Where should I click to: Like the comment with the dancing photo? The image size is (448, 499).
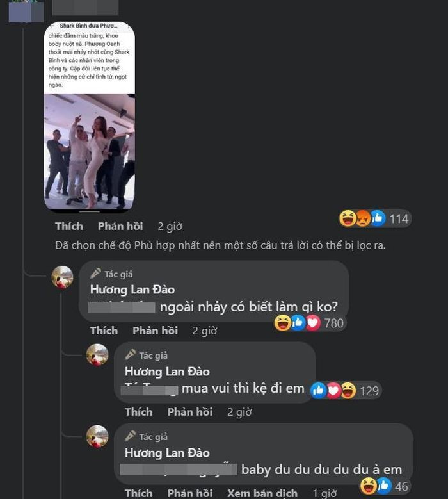(x=68, y=226)
